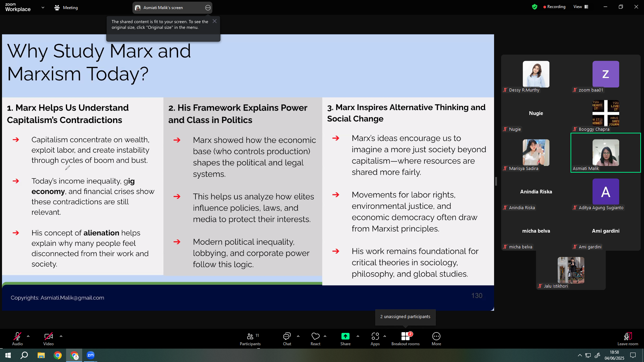
Task: Select micha belva's participant tile
Action: (536, 231)
